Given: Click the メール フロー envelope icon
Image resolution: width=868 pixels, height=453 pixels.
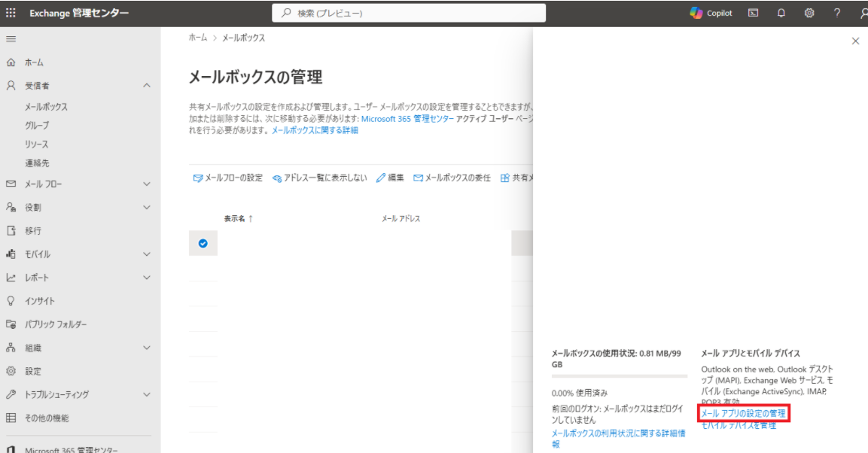Looking at the screenshot, I should (x=11, y=184).
